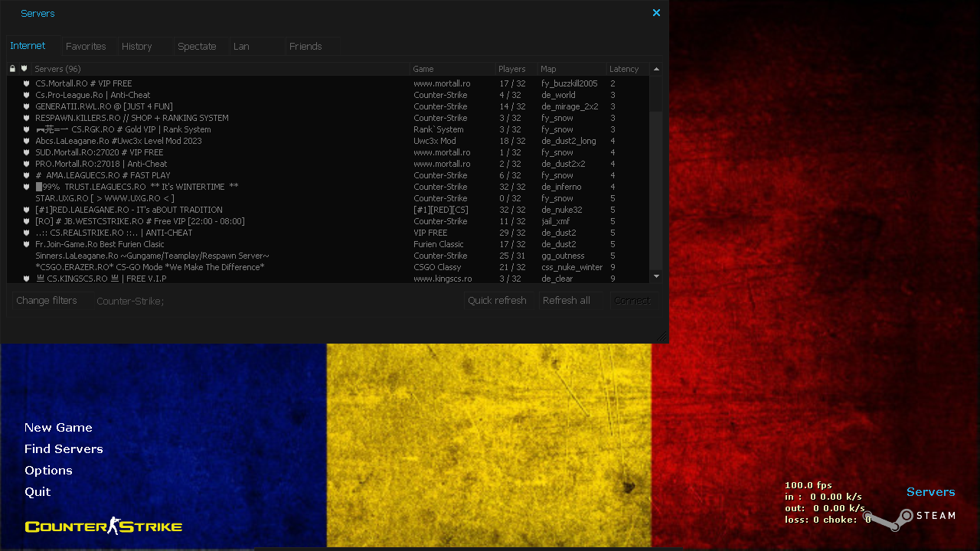
Task: Click the Change filters button
Action: (46, 300)
